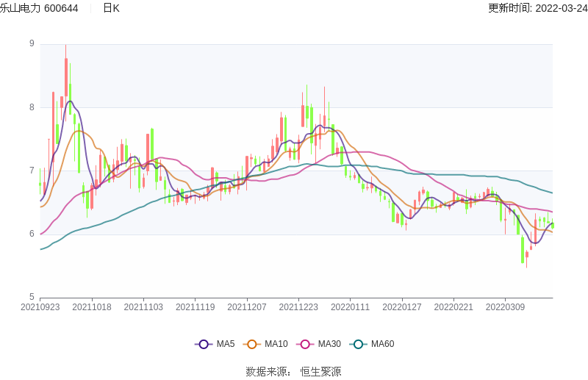Image resolution: width=588 pixels, height=380 pixels.
Task: Click the 乐山电力 600644 stock title
Action: 40,8
